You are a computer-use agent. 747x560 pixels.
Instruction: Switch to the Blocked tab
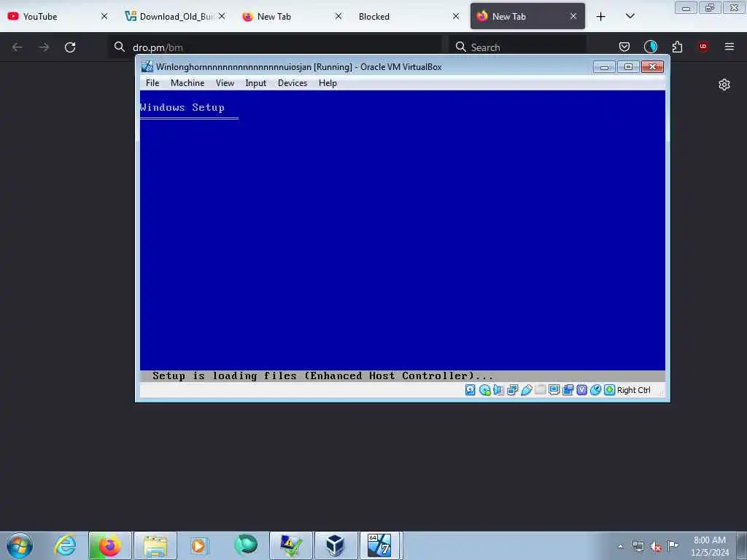[x=407, y=16]
